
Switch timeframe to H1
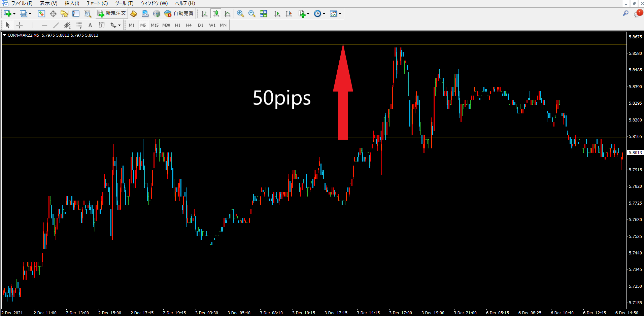click(x=178, y=25)
